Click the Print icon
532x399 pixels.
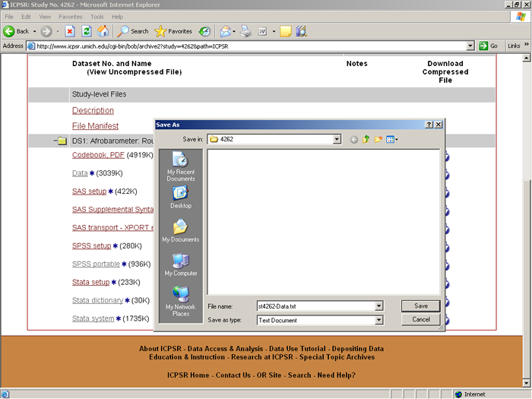(245, 31)
